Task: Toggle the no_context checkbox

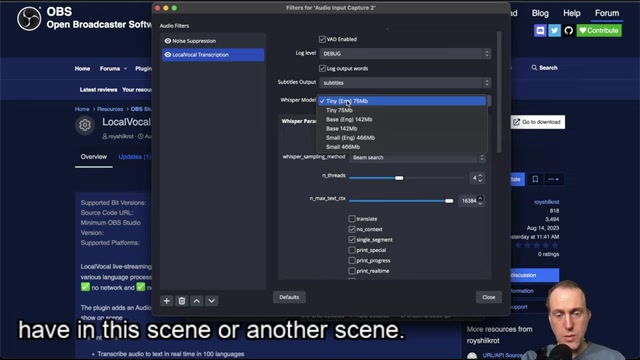Action: pyautogui.click(x=352, y=229)
